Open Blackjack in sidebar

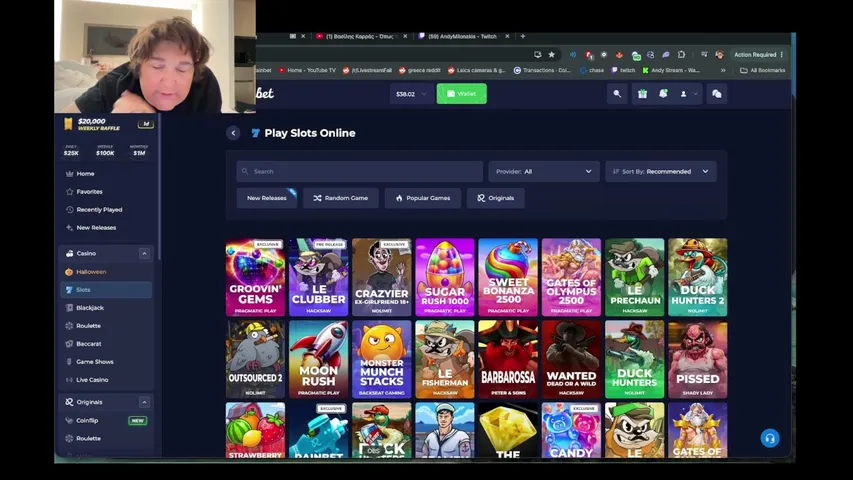coord(90,307)
